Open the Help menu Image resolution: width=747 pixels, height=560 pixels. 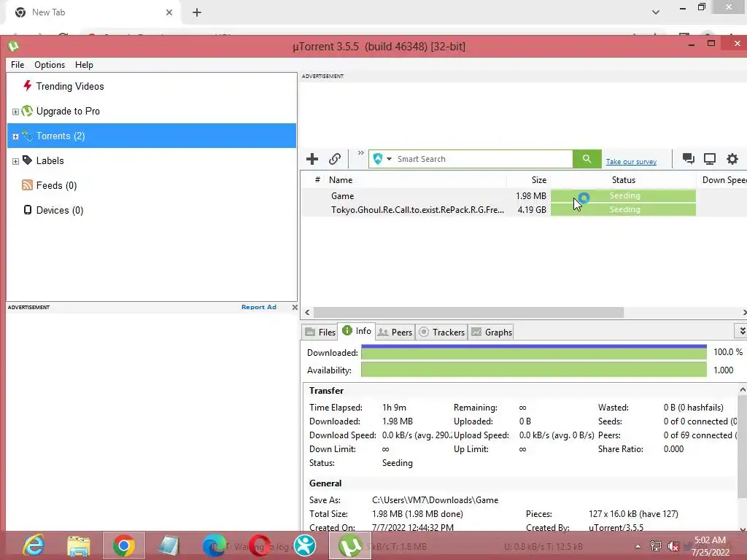[x=85, y=65]
